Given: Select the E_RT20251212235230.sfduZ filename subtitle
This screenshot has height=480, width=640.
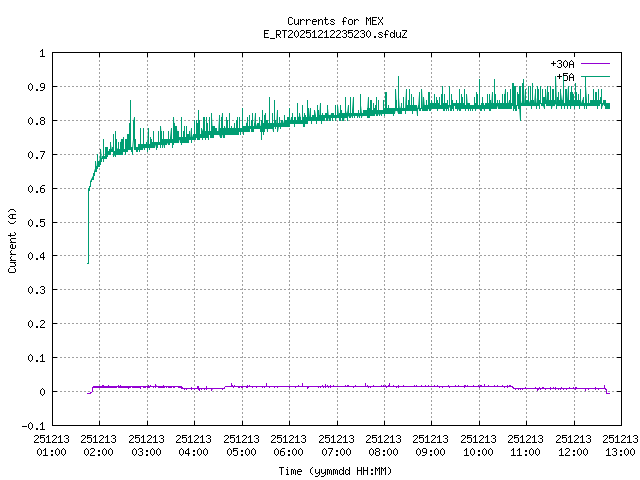Looking at the screenshot, I should click(x=334, y=34).
